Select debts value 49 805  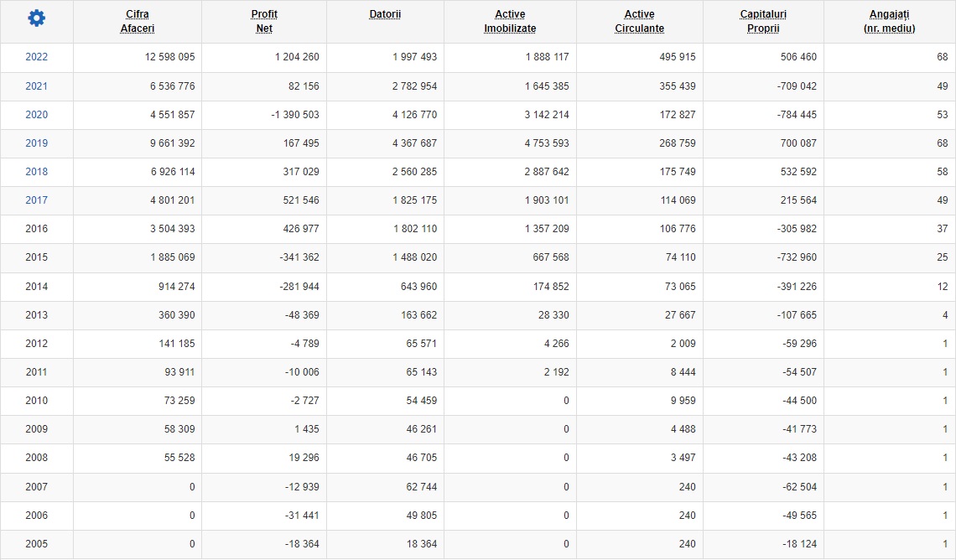point(422,516)
